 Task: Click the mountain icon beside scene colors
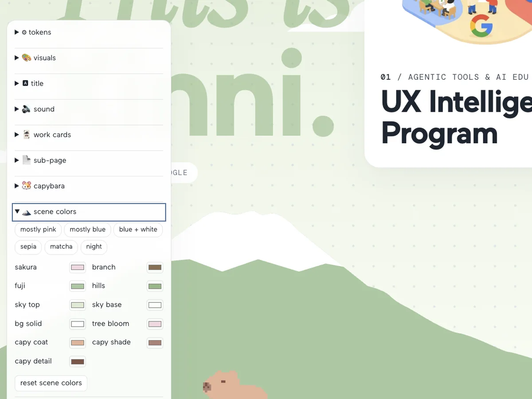[x=27, y=212]
